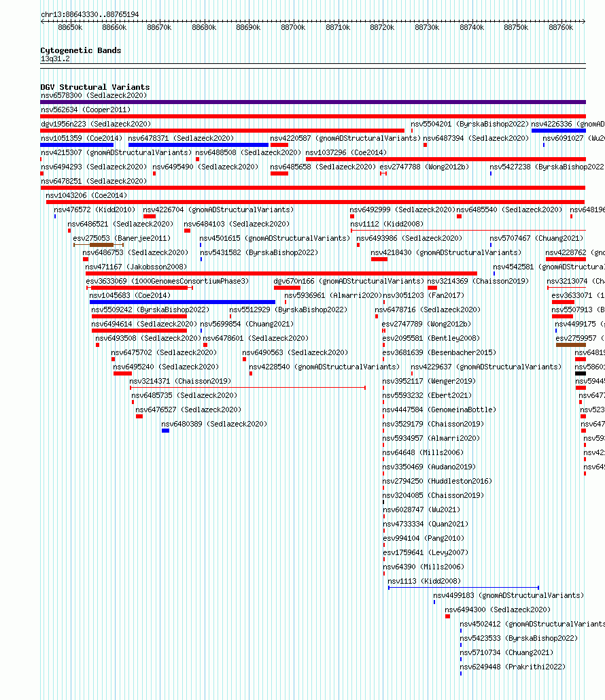The width and height of the screenshot is (605, 700).
Task: Open esv3633069 (1000GenomesConsortiumPhase3) label
Action: click(x=167, y=281)
